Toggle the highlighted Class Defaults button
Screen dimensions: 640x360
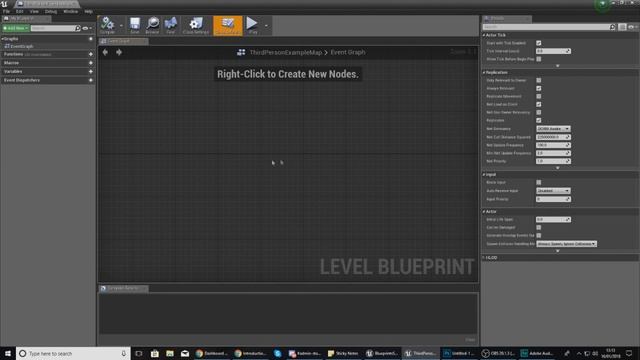coord(228,25)
